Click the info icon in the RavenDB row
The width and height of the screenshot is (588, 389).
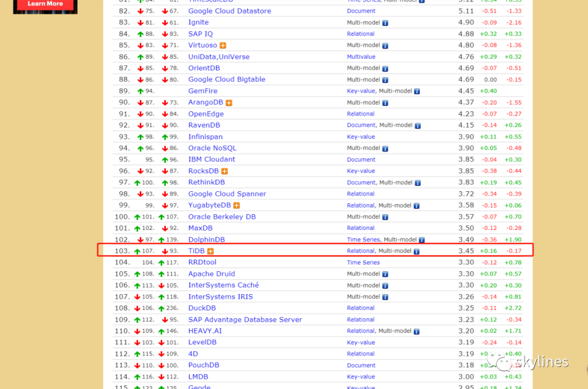pos(418,126)
